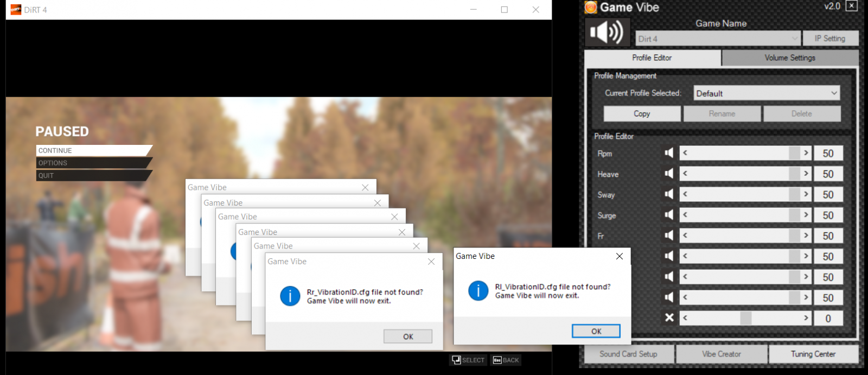
Task: Decrease Heave with its left arrow
Action: click(x=685, y=174)
